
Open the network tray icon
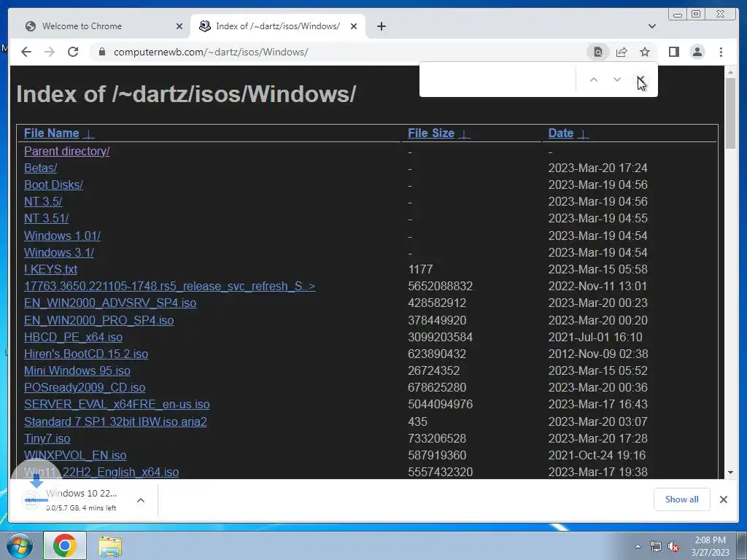point(656,547)
